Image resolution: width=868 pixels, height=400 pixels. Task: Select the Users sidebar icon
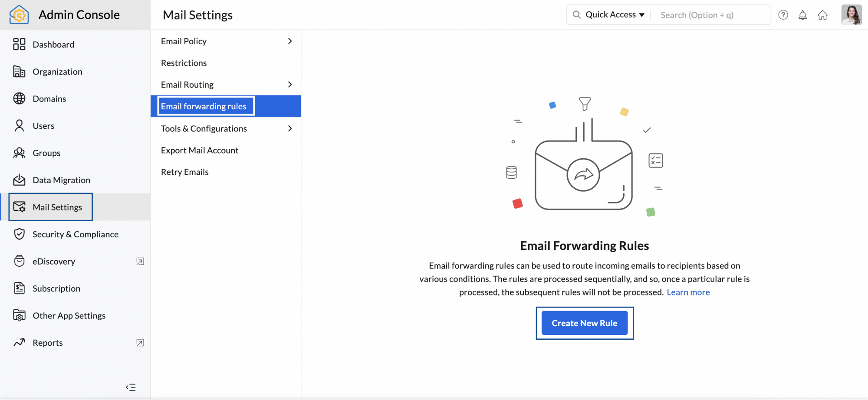pyautogui.click(x=20, y=125)
